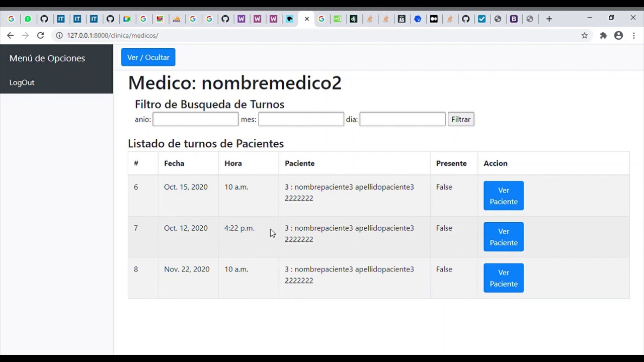
Task: Go forward to the next page
Action: [x=25, y=35]
